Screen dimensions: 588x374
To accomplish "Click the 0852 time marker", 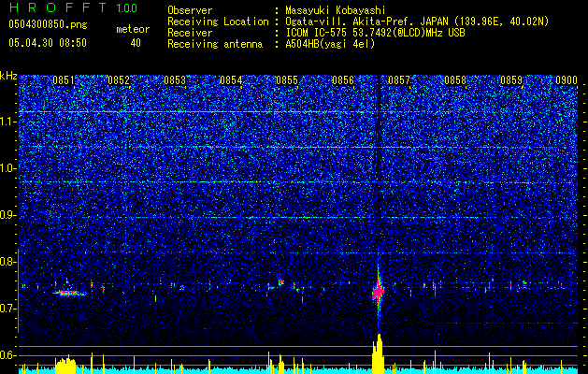I will coord(119,80).
